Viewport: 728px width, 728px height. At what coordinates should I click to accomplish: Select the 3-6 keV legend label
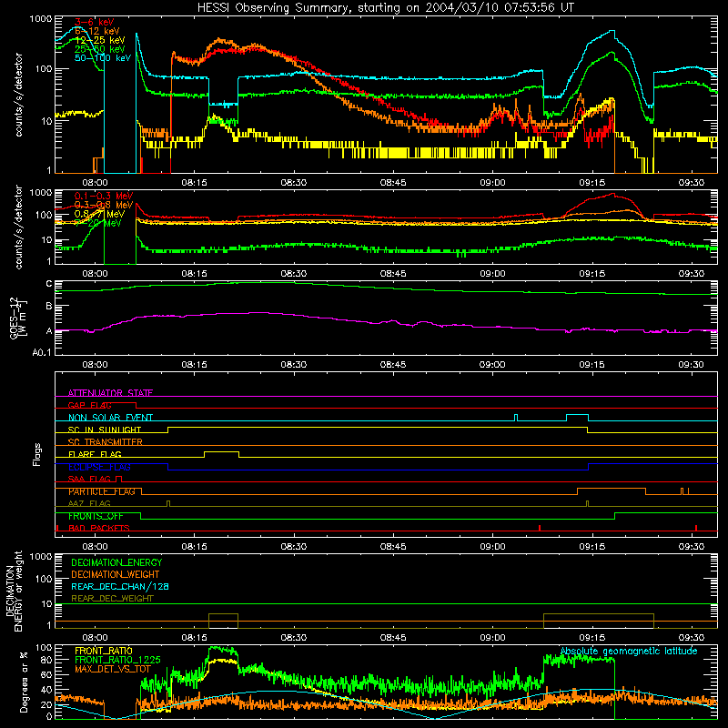click(x=95, y=22)
